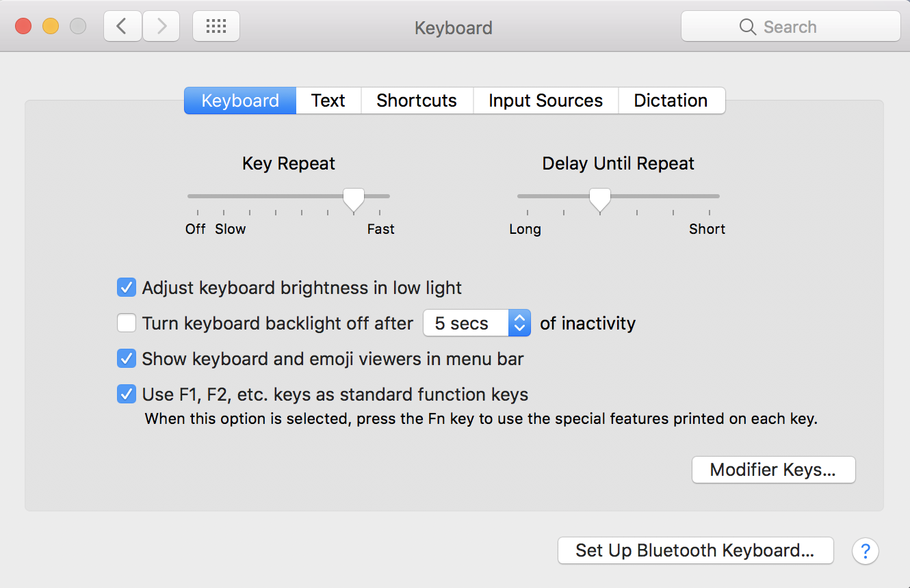
Task: Go to the Dictation tab
Action: click(671, 101)
